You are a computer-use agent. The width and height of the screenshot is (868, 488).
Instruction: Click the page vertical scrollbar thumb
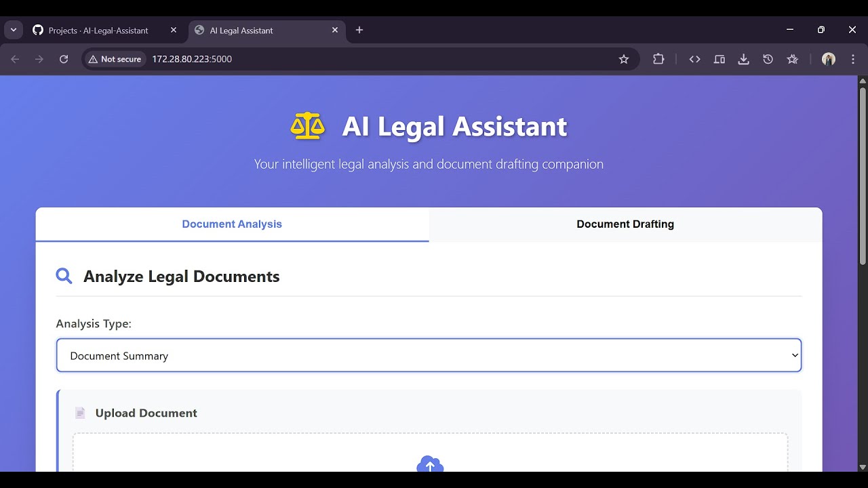coord(863,176)
